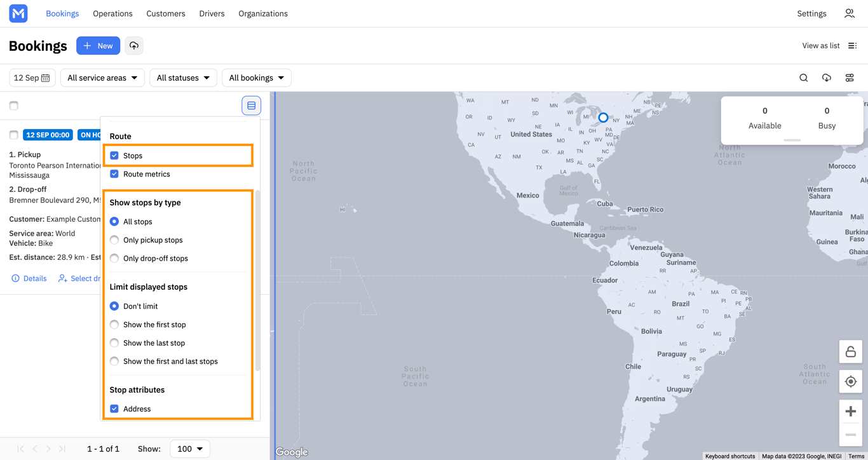Select Show the last stop
This screenshot has height=460, width=868.
(x=114, y=343)
